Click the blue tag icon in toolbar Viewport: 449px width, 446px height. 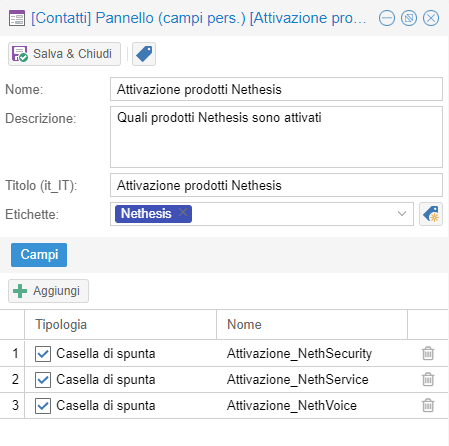[144, 54]
